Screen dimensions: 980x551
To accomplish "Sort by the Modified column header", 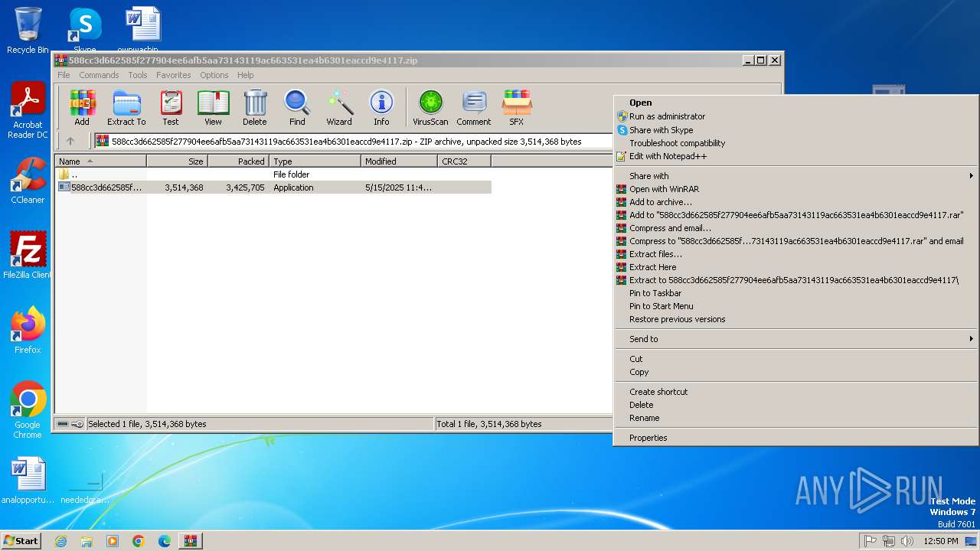I will (x=399, y=161).
